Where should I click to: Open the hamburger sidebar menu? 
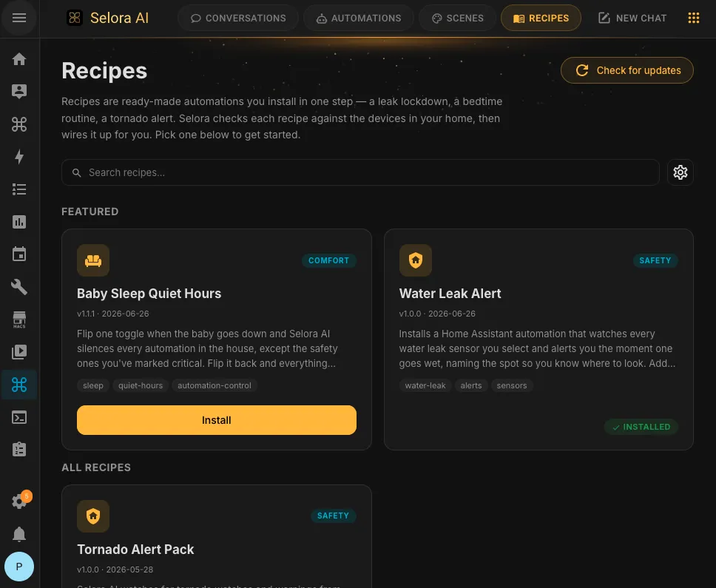tap(19, 18)
